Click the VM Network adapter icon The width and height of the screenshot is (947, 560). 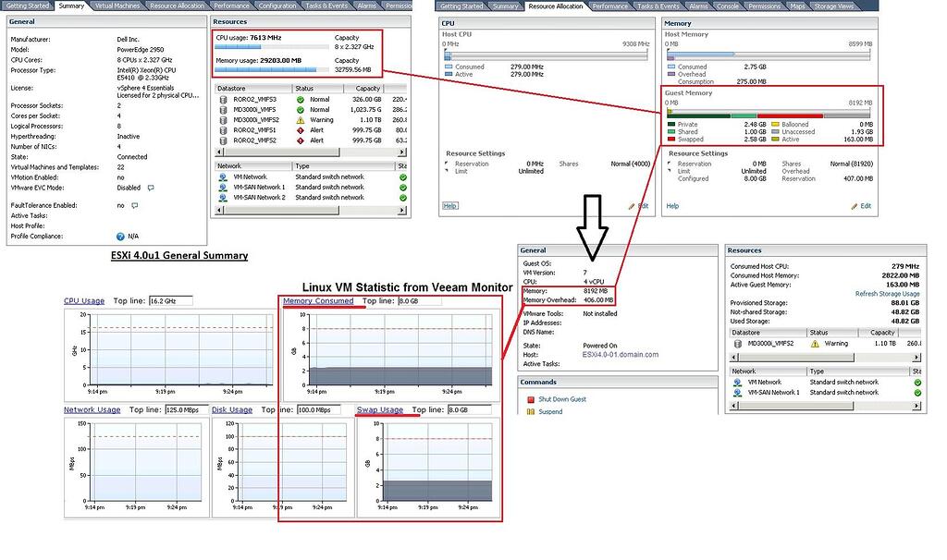click(x=223, y=177)
